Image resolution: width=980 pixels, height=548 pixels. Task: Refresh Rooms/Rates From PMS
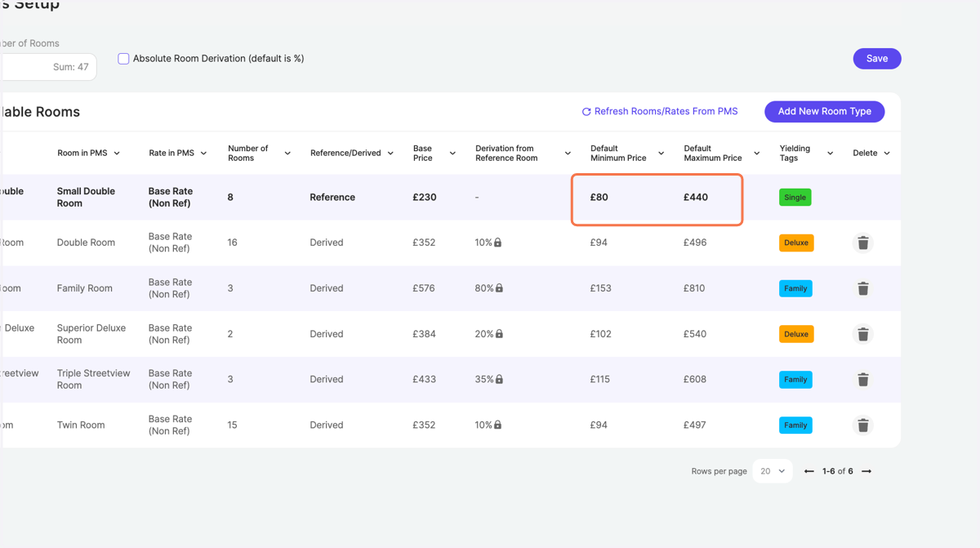click(x=659, y=112)
